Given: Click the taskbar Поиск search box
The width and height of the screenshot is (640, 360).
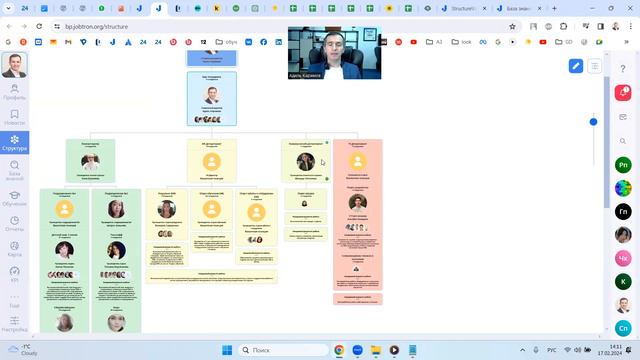Looking at the screenshot, I should coord(283,350).
